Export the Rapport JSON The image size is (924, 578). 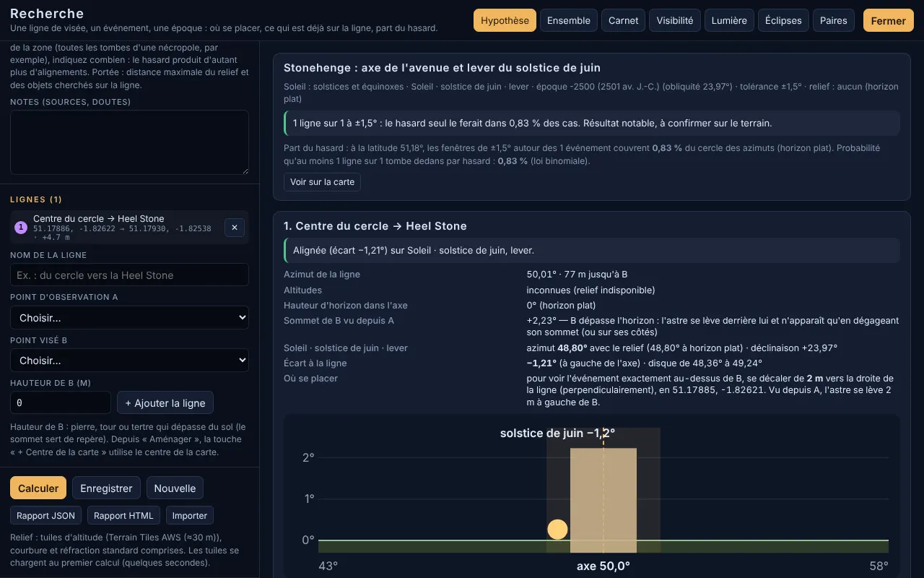[x=45, y=515]
